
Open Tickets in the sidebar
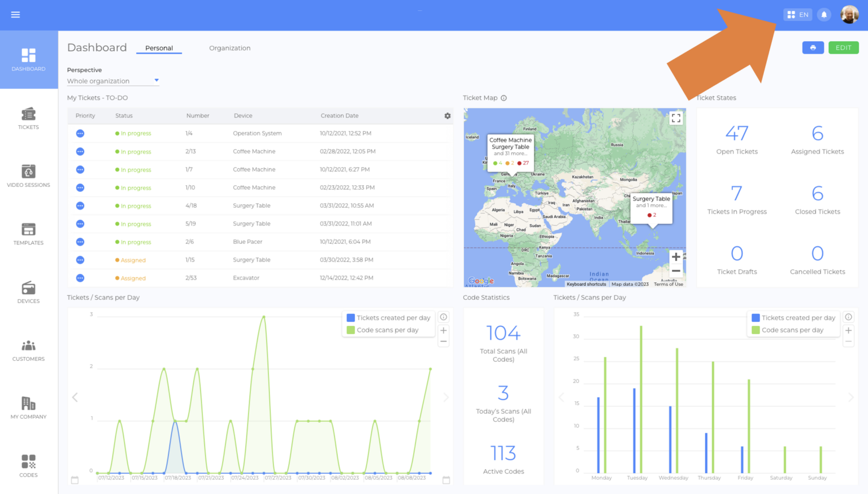coord(28,119)
